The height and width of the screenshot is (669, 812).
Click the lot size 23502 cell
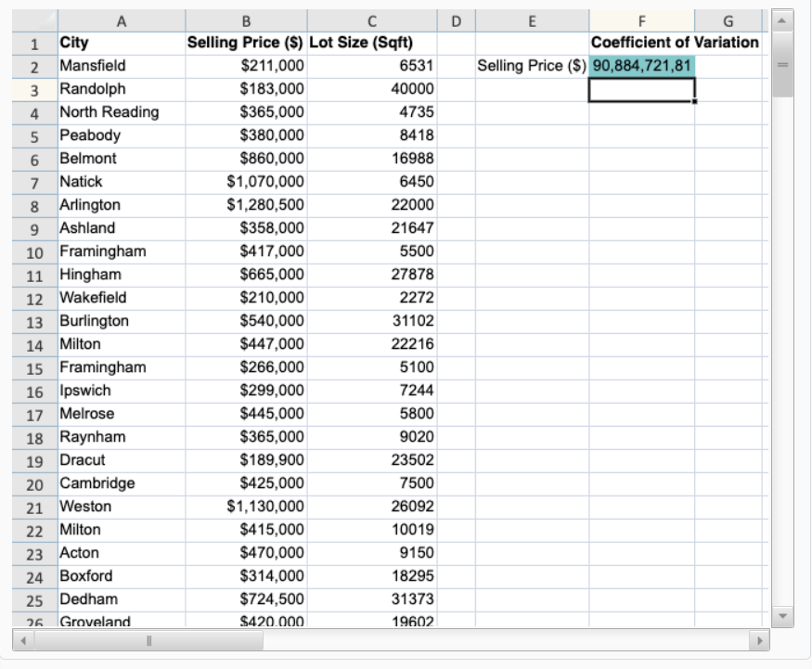tap(372, 461)
